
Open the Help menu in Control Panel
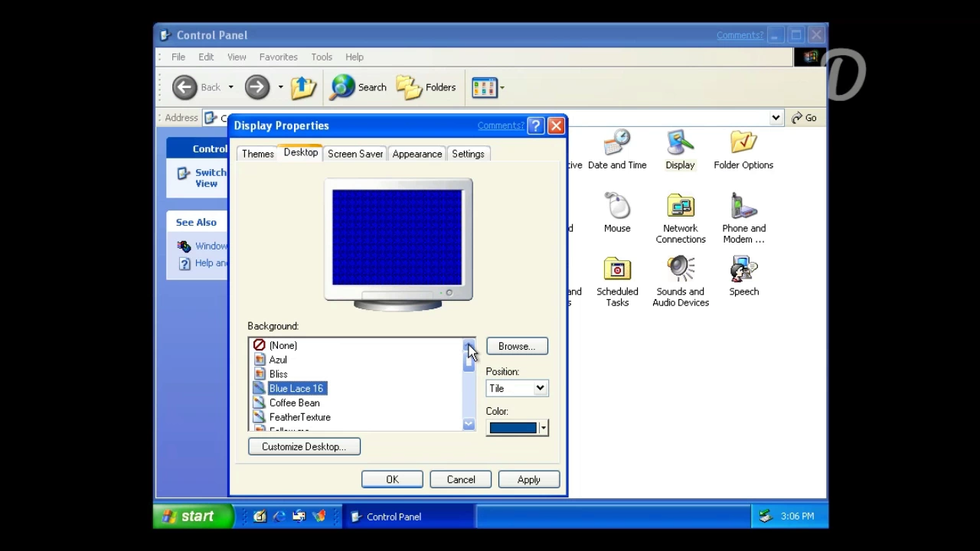coord(354,57)
